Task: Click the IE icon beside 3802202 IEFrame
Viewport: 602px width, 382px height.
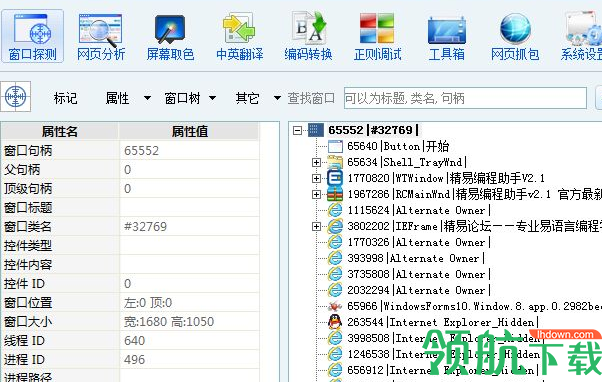Action: tap(335, 227)
